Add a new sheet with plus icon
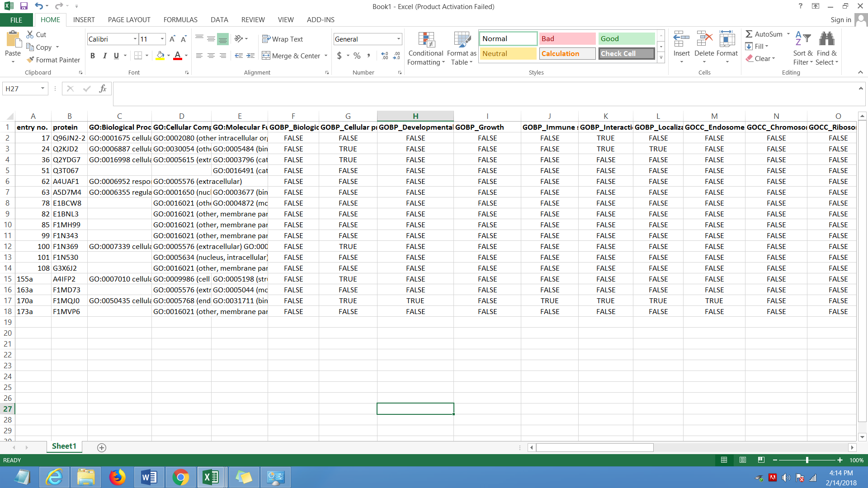The image size is (868, 488). pyautogui.click(x=102, y=447)
